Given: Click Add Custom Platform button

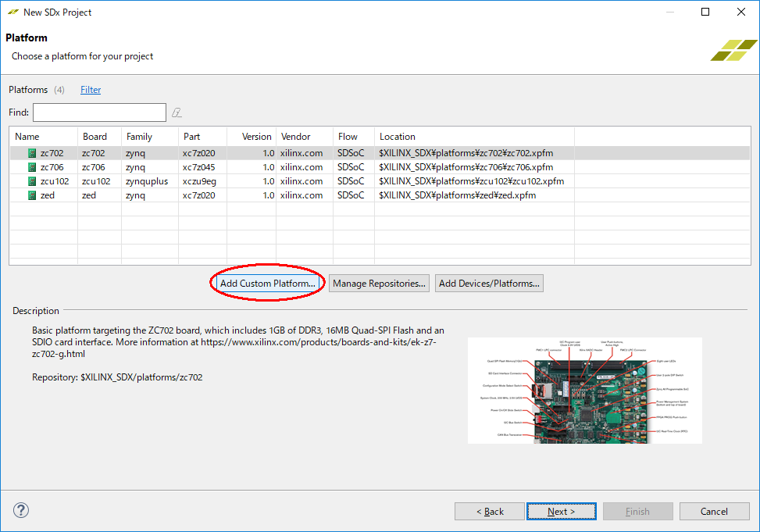Looking at the screenshot, I should (267, 284).
